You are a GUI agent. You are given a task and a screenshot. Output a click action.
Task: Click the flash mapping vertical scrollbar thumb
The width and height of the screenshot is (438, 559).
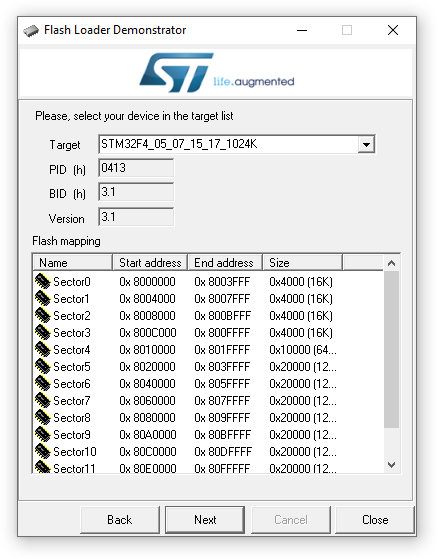click(x=391, y=349)
